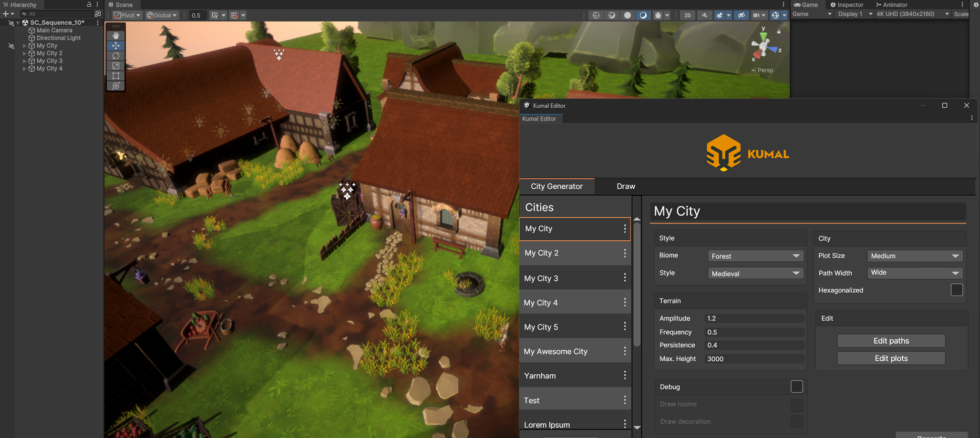Image resolution: width=980 pixels, height=438 pixels.
Task: Select the Scale tool
Action: click(x=115, y=65)
